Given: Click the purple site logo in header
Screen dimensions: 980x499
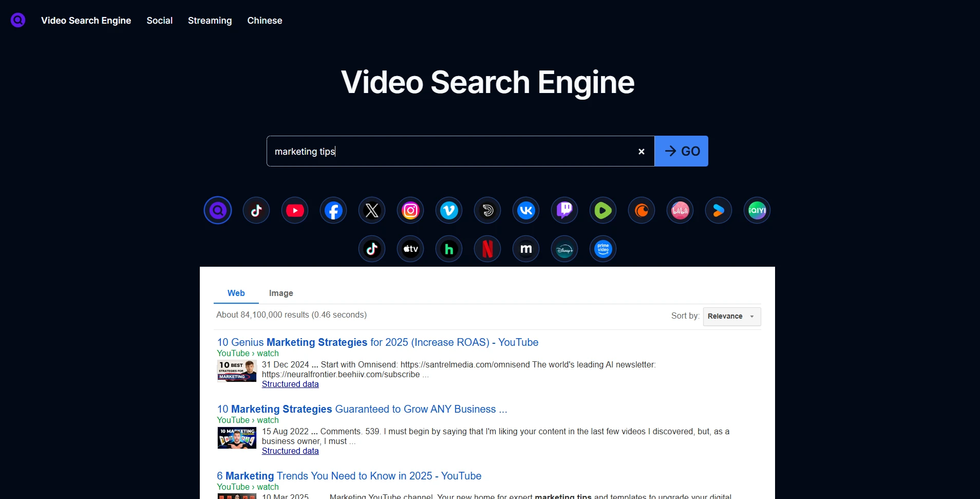Looking at the screenshot, I should pyautogui.click(x=18, y=20).
